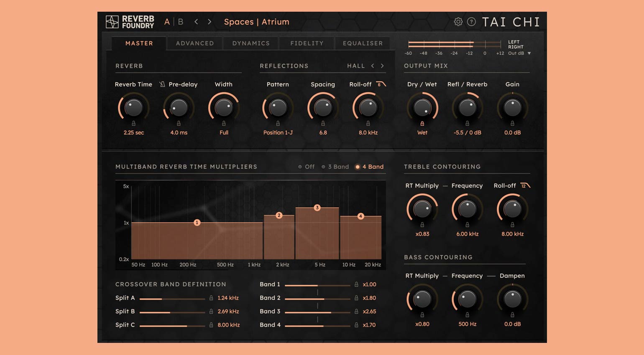Toggle the lock under Bass Frequency knob

click(x=468, y=314)
